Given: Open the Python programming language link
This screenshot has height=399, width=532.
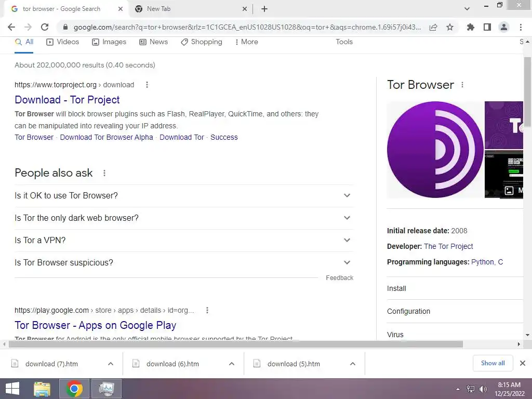Looking at the screenshot, I should pos(483,262).
